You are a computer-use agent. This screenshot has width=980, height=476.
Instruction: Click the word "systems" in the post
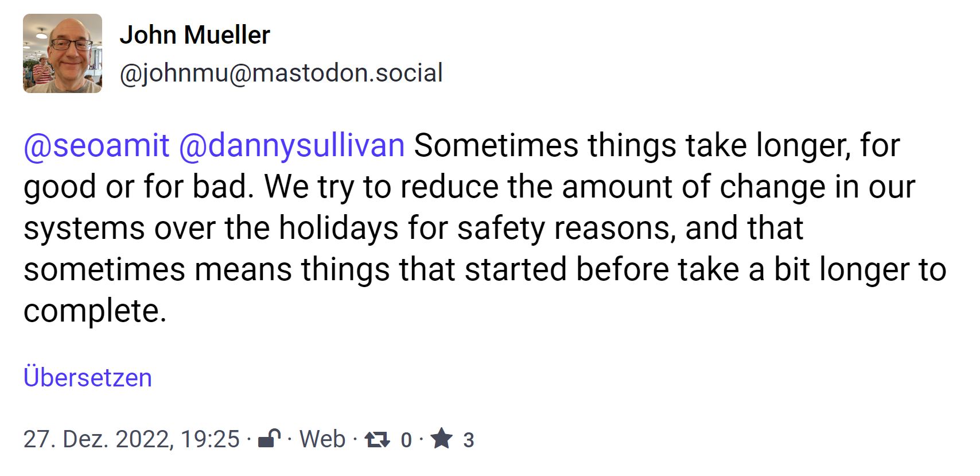[84, 229]
